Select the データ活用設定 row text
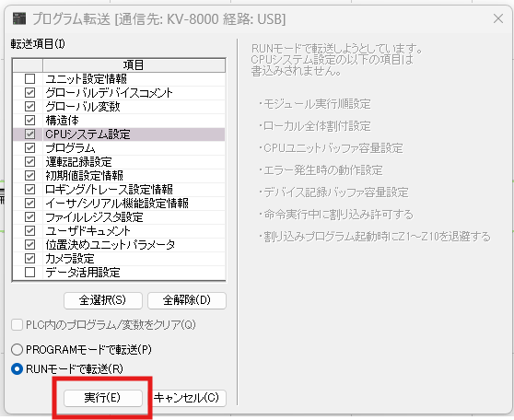This screenshot has width=514, height=420. pyautogui.click(x=83, y=272)
